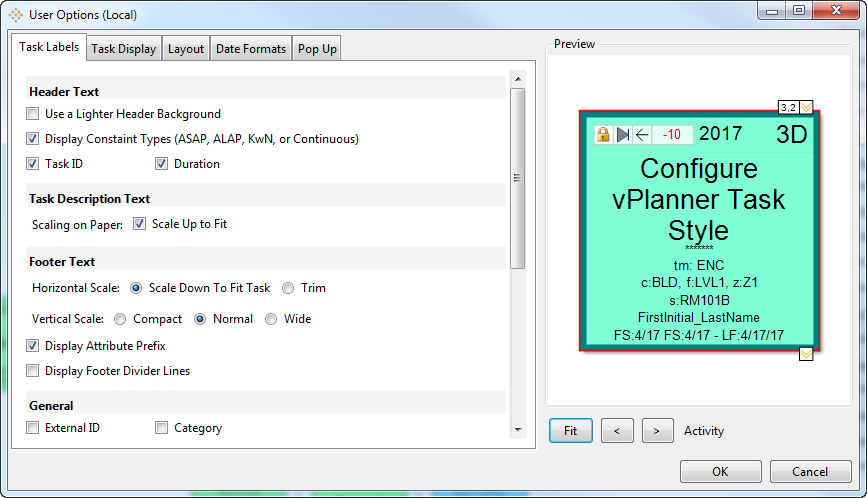Uncheck the Duration checkbox
Image resolution: width=867 pixels, height=498 pixels.
point(161,164)
